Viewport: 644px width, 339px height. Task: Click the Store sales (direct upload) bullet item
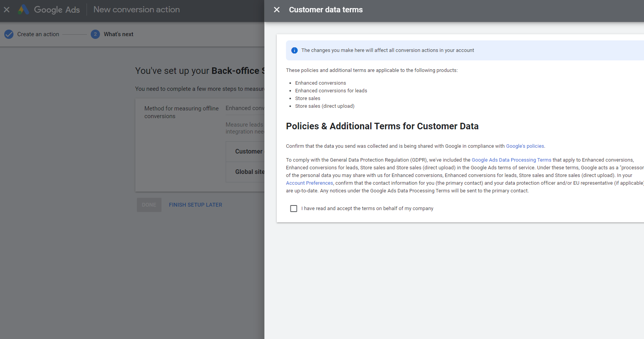tap(325, 106)
